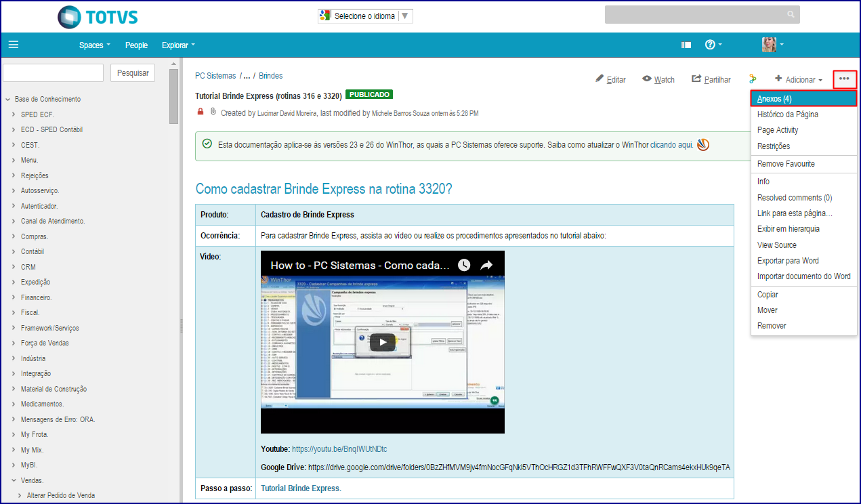Open the user avatar profile menu
The height and width of the screenshot is (504, 861).
[773, 45]
